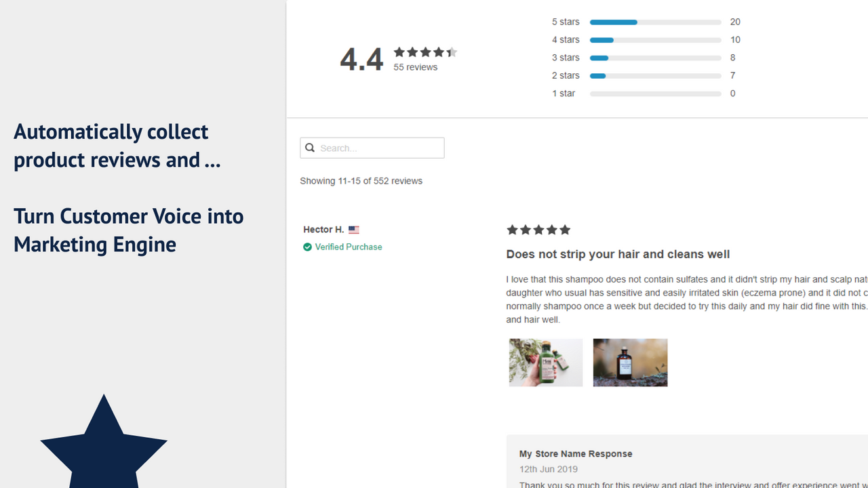Click the overall rating stars next to 4.4
This screenshot has height=488, width=868.
pos(425,52)
